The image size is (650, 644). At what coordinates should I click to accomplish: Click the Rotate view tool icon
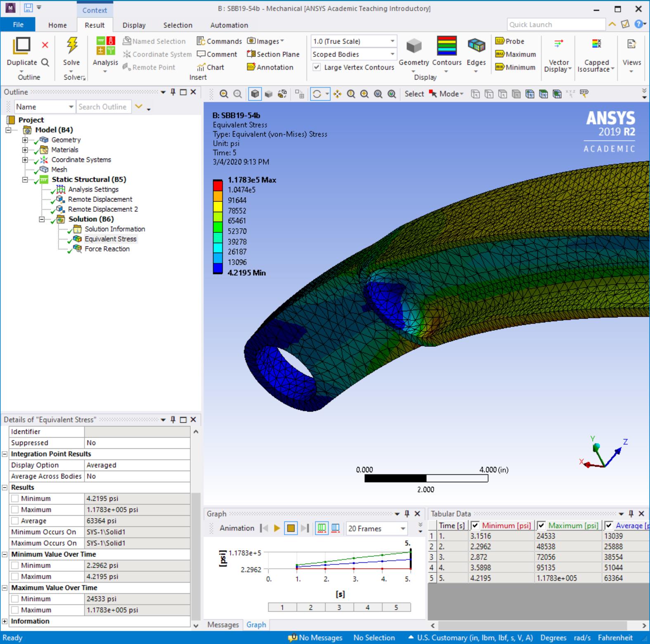[x=317, y=94]
